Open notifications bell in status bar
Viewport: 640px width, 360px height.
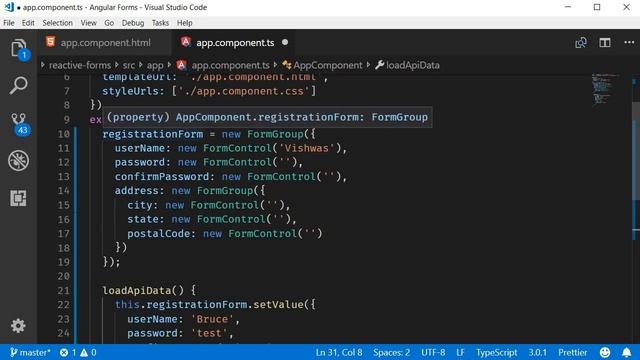click(x=627, y=352)
